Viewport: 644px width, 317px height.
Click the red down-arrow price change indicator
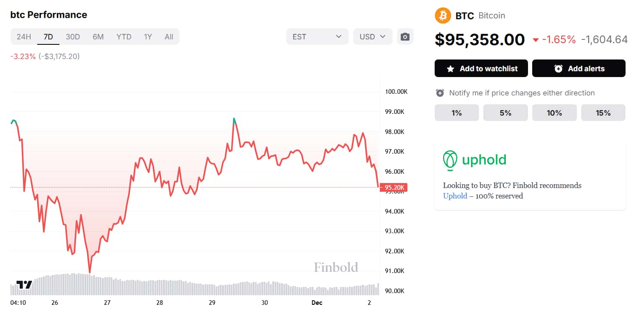[x=535, y=40]
